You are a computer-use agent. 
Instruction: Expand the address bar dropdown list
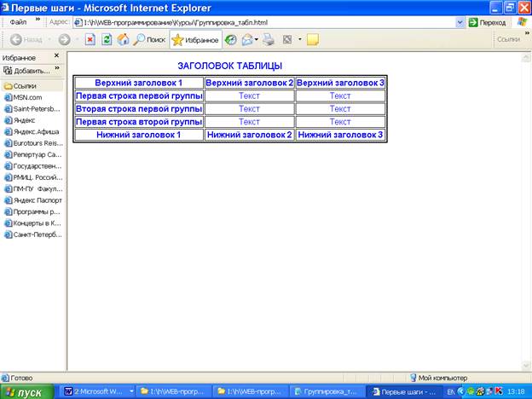coord(460,23)
